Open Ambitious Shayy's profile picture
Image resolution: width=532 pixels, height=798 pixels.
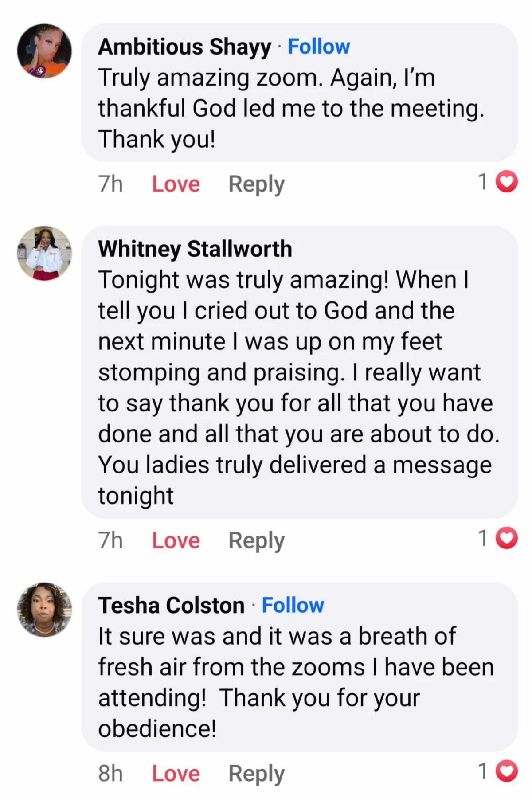44,51
